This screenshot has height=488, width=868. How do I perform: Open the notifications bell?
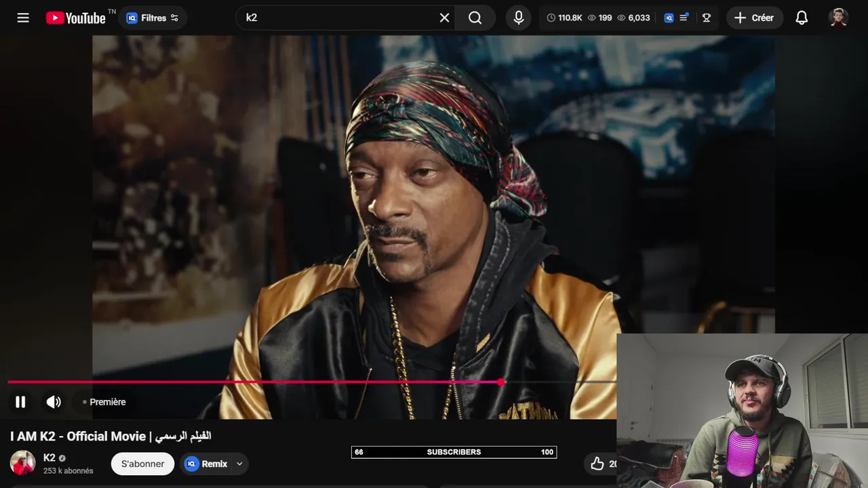click(802, 18)
